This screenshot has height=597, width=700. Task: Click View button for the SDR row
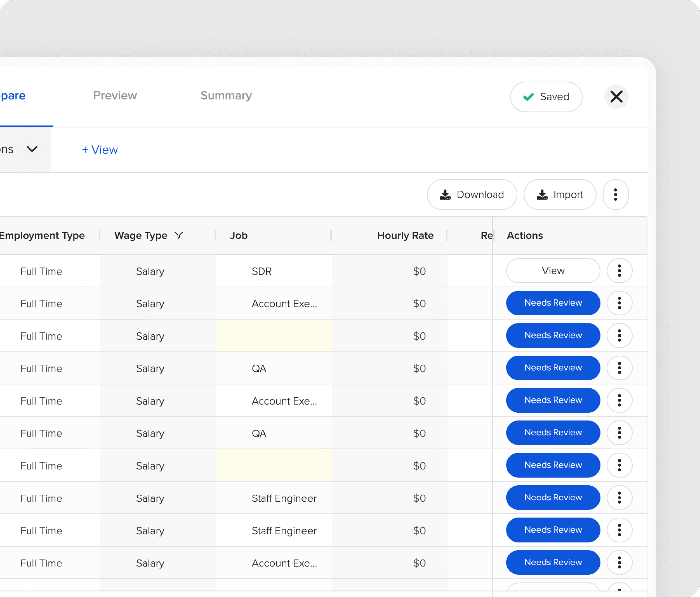(553, 271)
